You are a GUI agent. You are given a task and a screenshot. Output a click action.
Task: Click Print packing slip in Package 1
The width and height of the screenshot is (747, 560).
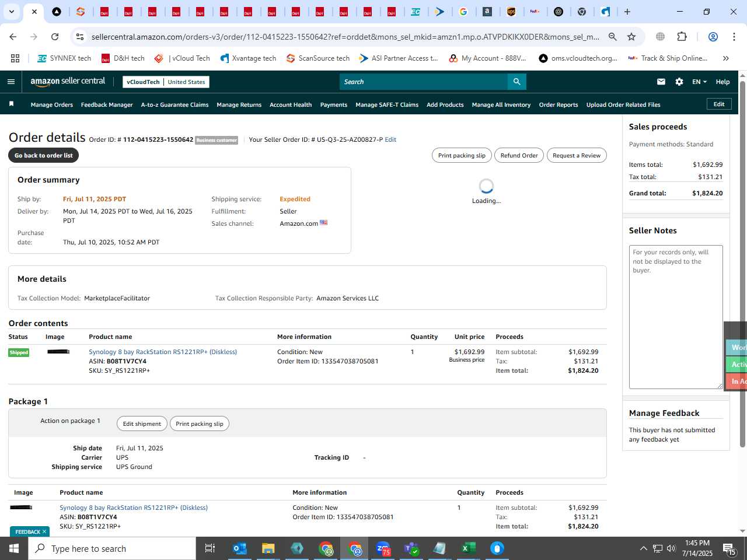click(x=200, y=423)
